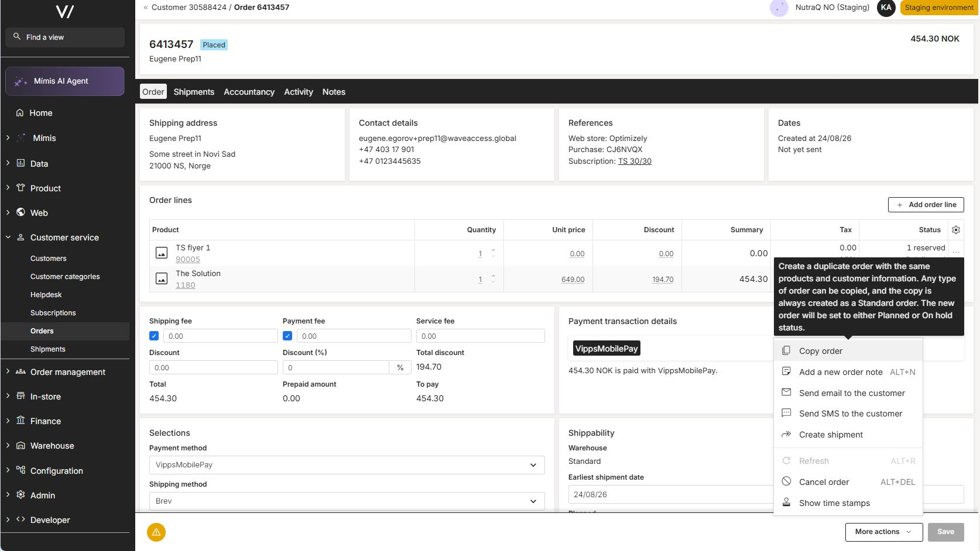Click the V logo at top left

[x=64, y=11]
